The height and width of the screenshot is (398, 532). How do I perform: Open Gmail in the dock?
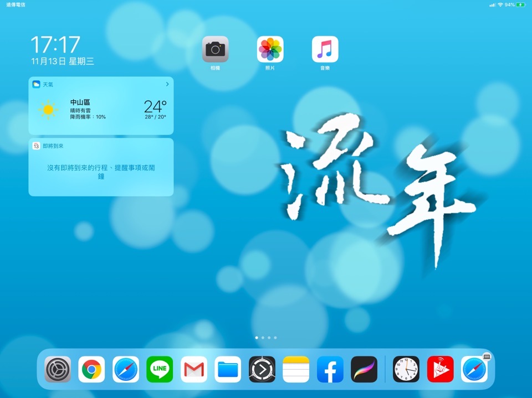pyautogui.click(x=194, y=369)
